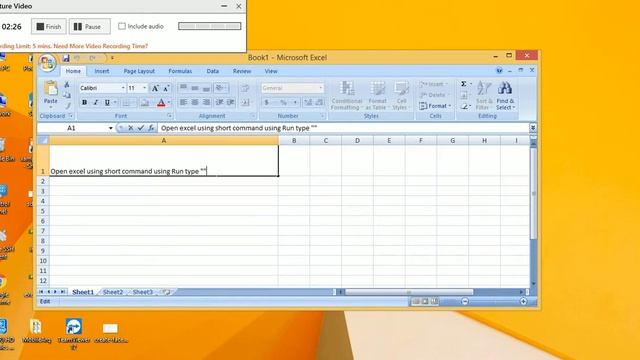This screenshot has width=640, height=360.
Task: Click the Format as Table icon
Action: pyautogui.click(x=377, y=89)
